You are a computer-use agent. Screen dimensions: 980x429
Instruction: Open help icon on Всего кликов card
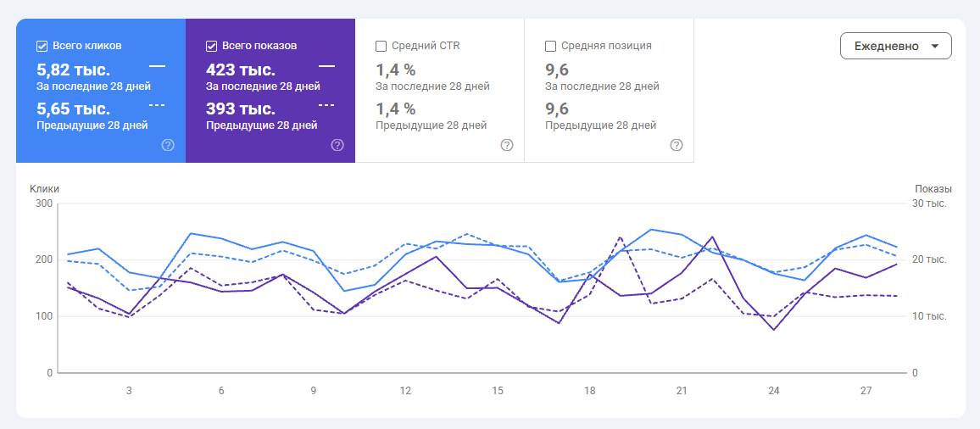coord(168,145)
